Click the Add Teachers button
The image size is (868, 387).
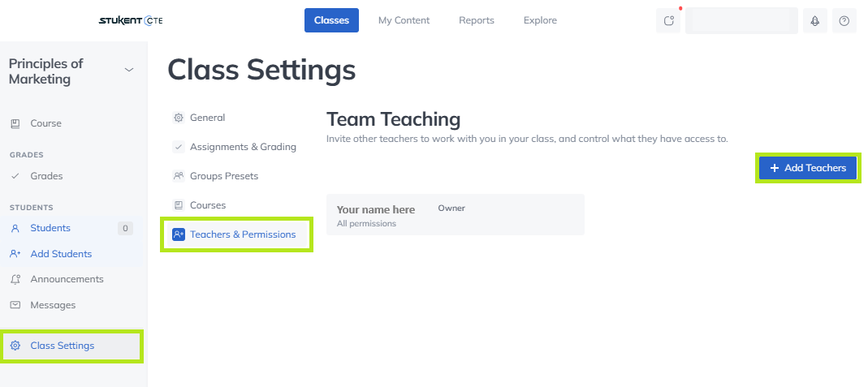tap(808, 167)
